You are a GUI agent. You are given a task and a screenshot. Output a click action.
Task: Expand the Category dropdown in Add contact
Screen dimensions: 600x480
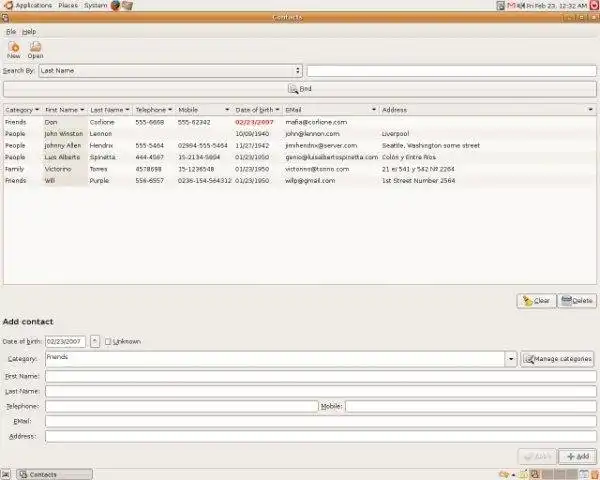(511, 359)
